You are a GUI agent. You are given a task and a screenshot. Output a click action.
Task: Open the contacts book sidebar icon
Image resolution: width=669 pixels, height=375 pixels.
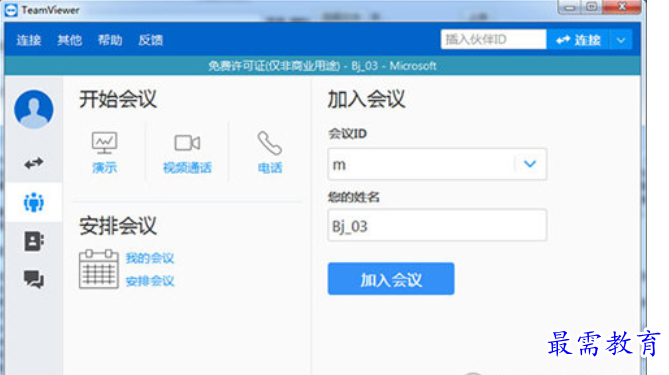(x=34, y=241)
